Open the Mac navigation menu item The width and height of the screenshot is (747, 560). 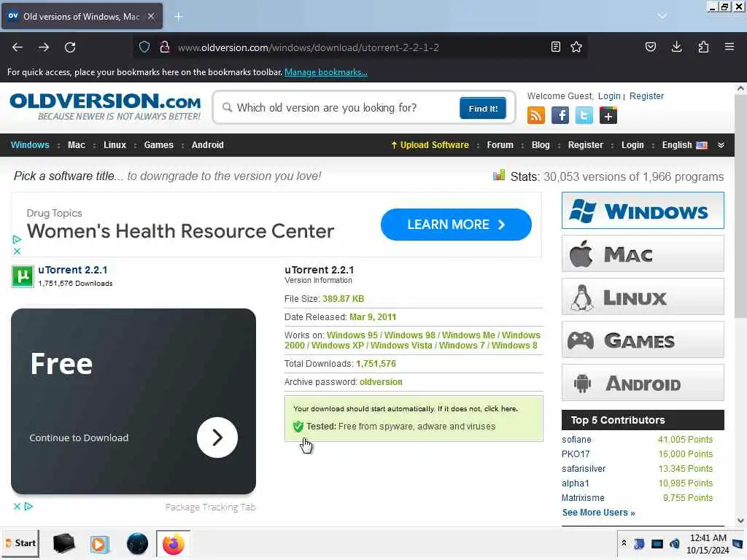(x=76, y=145)
